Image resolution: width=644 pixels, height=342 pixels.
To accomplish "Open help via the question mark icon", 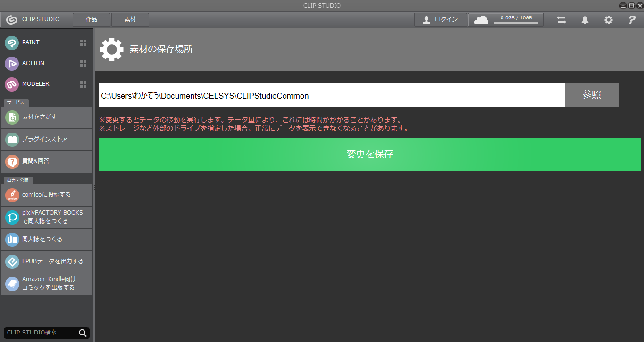I will pos(632,20).
